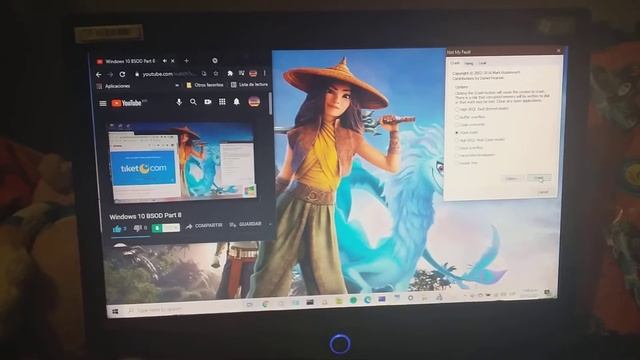Screen dimensions: 640x360
Task: Click the video player thumbnail
Action: click(182, 162)
